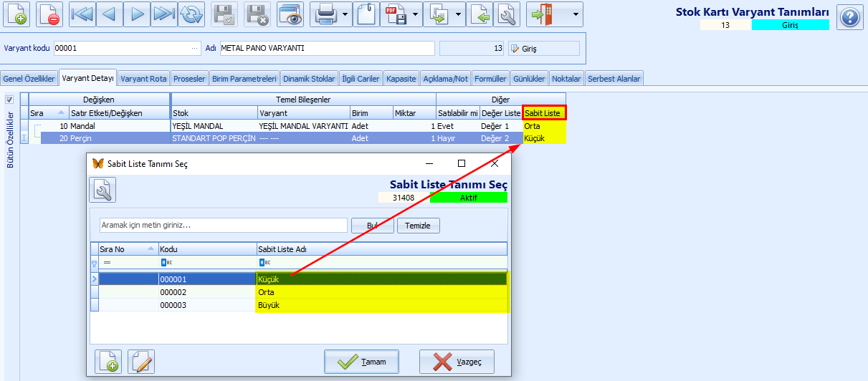Open the Dinamik Stoklar tab
Screen dimensions: 868x381
coord(308,79)
